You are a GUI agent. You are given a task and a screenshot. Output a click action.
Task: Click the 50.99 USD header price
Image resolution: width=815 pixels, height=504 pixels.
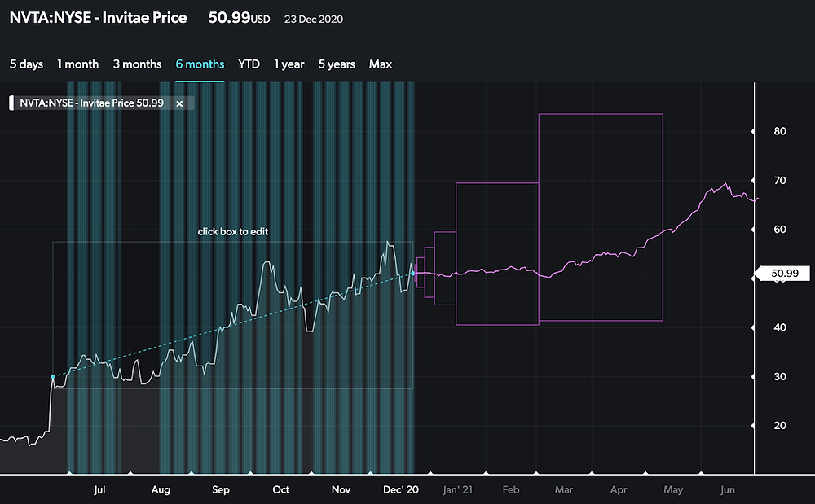click(239, 18)
